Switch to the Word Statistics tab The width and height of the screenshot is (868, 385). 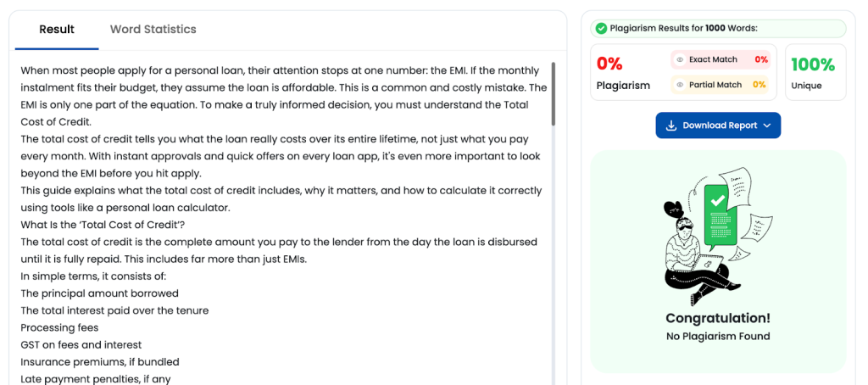pyautogui.click(x=153, y=30)
